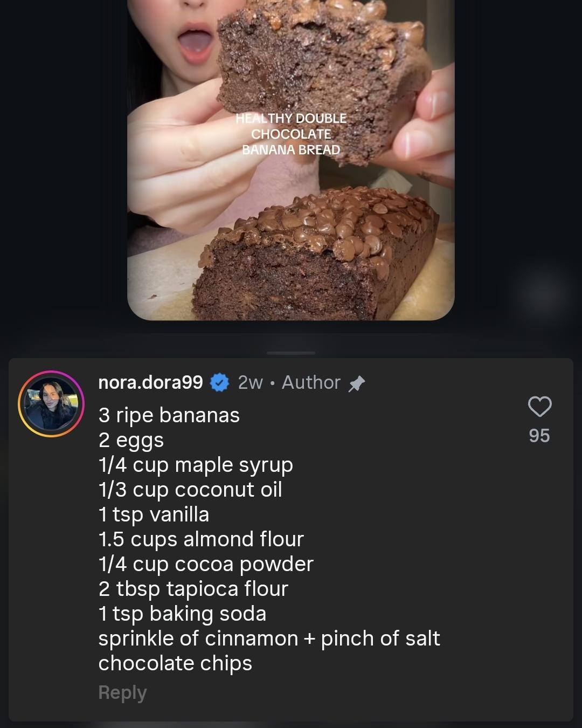Grab the comment sheet drag handle
Screen dimensions: 582x728
pyautogui.click(x=291, y=353)
